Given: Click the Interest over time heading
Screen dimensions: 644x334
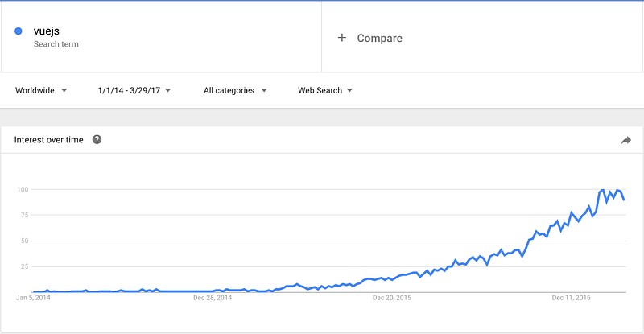Looking at the screenshot, I should [48, 140].
